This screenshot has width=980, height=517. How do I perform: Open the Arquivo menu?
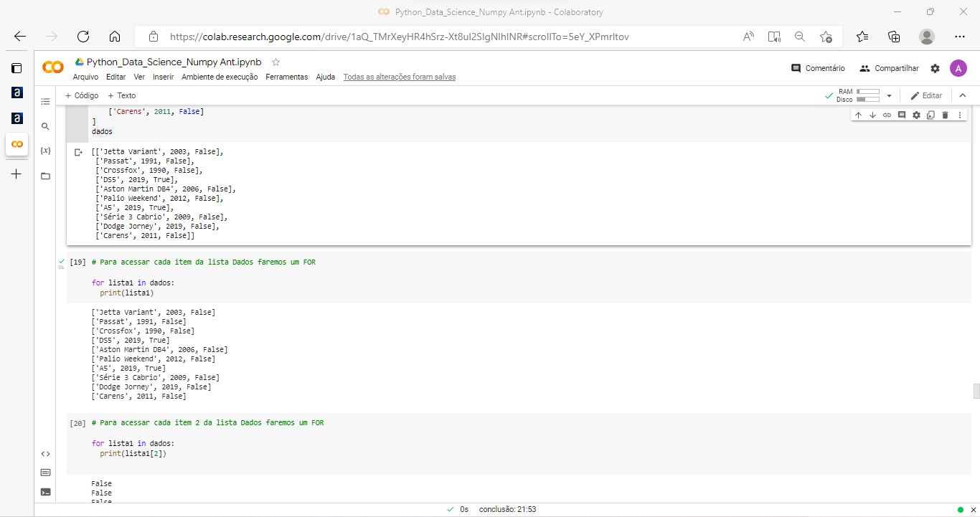[x=86, y=77]
